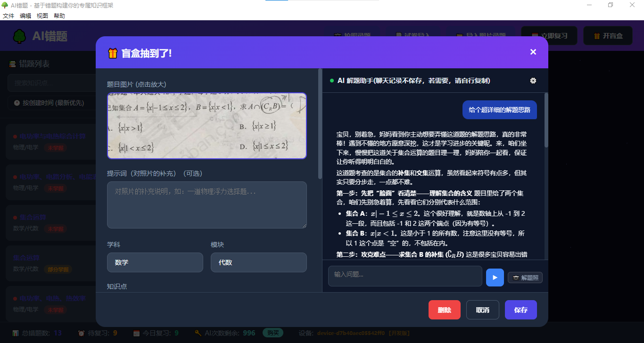The height and width of the screenshot is (343, 644).
Task: Click the 总错题数 chart icon in status bar
Action: (x=16, y=333)
